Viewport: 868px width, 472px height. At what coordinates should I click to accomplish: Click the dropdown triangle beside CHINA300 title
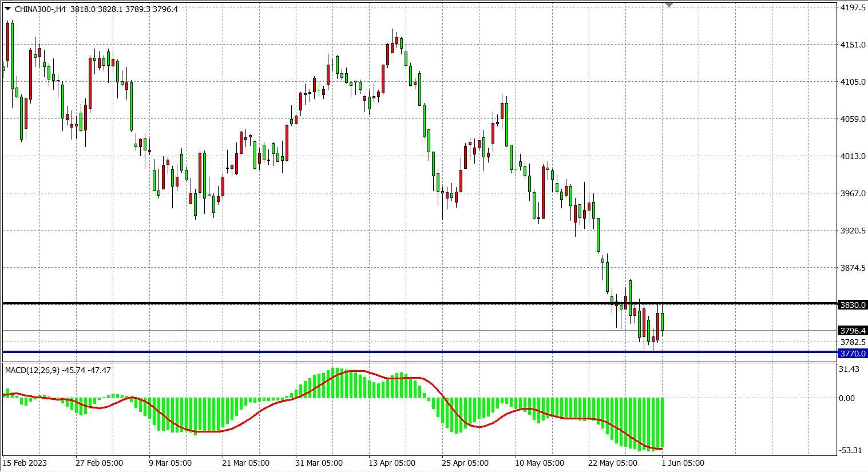pos(7,9)
